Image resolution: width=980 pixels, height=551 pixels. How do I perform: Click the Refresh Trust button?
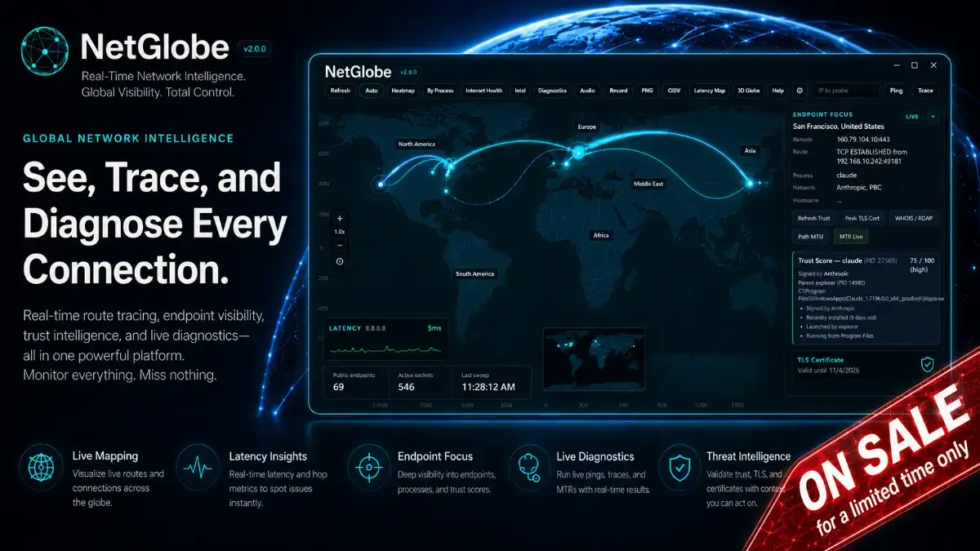813,218
